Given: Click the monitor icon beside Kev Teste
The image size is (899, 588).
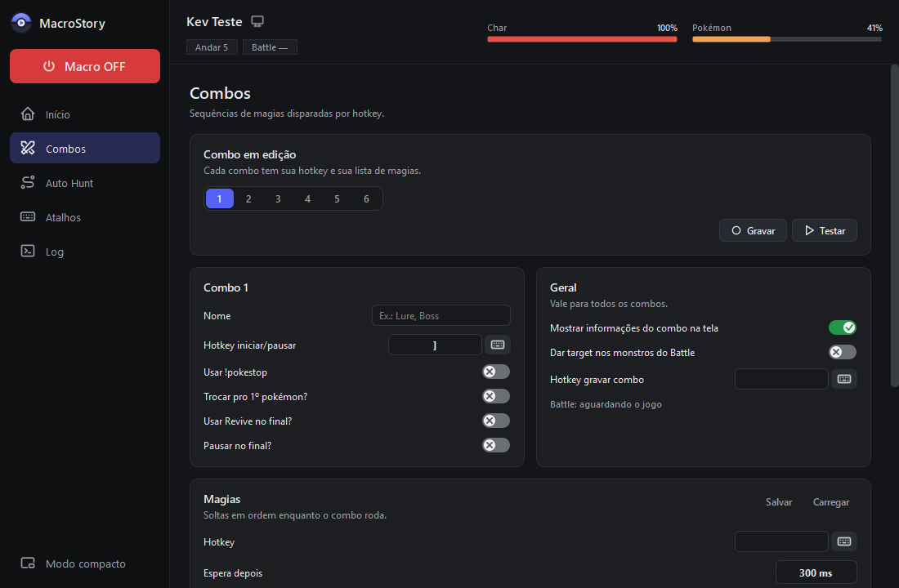Looking at the screenshot, I should click(257, 22).
